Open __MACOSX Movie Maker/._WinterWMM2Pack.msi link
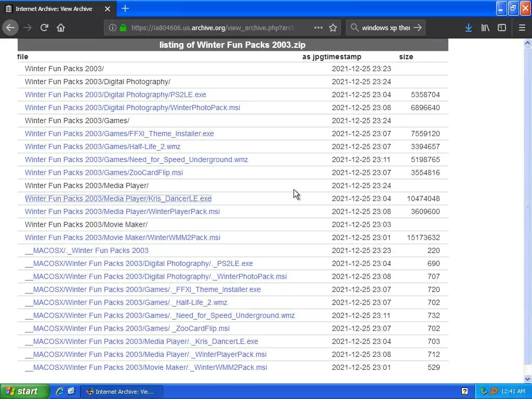Image resolution: width=532 pixels, height=399 pixels. point(146,367)
